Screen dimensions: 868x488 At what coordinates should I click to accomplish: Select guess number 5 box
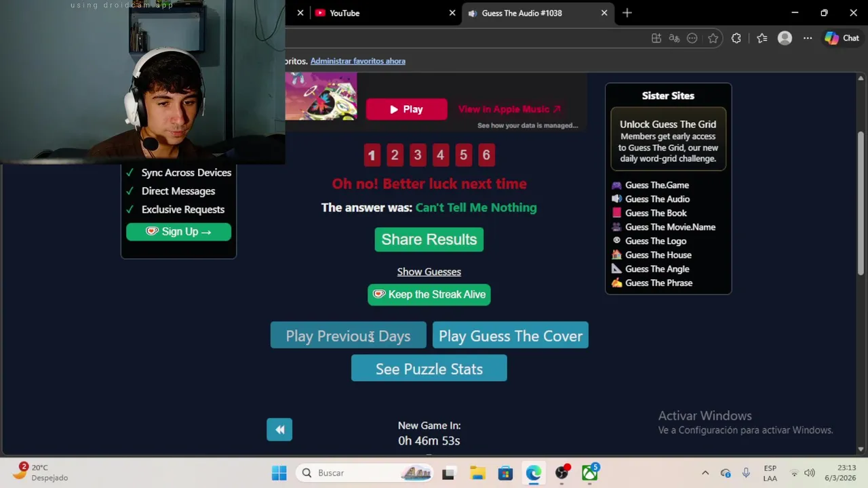tap(463, 155)
